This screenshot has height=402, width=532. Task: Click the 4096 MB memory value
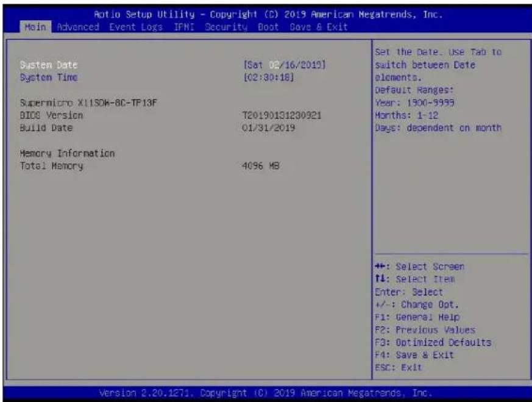261,166
